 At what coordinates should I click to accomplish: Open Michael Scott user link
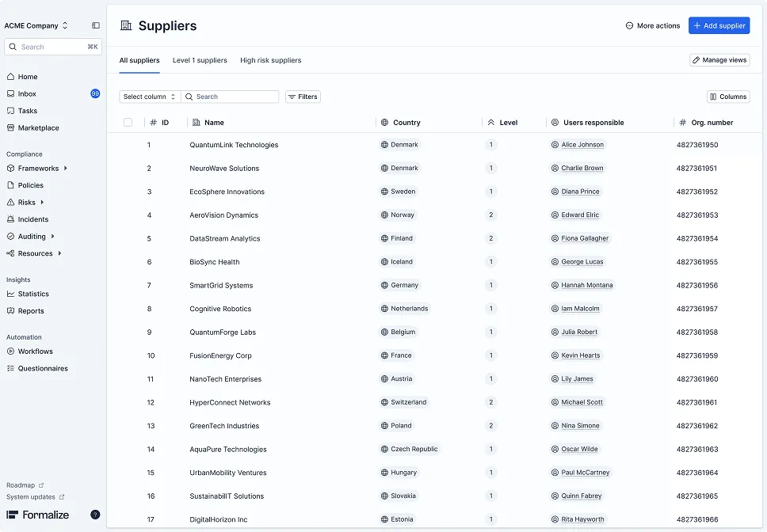[x=582, y=402]
